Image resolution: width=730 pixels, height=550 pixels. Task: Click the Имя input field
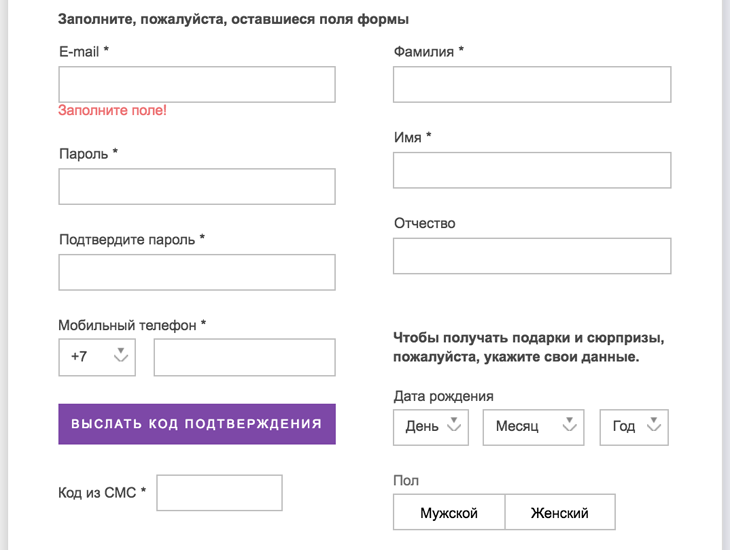pos(531,170)
